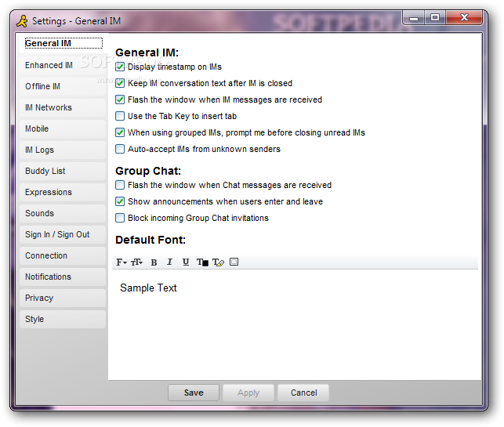Enable Use the Tab Key to insert tab
504x427 pixels.
point(120,116)
